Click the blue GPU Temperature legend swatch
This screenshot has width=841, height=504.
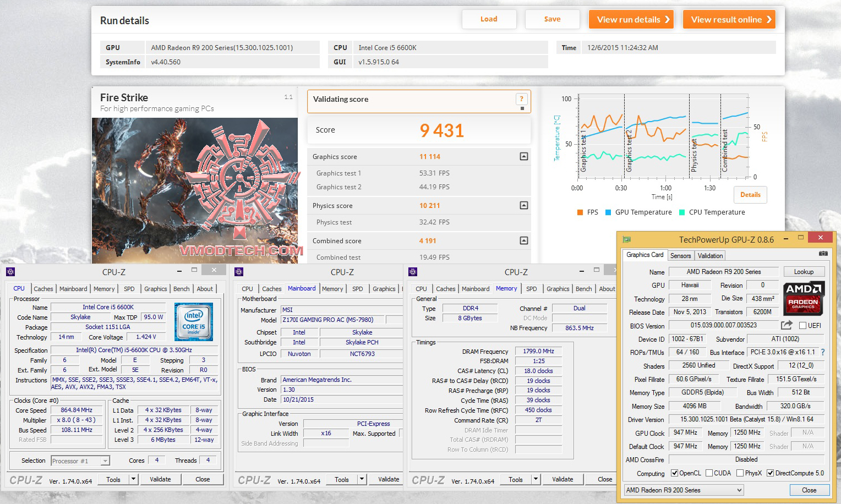[608, 212]
